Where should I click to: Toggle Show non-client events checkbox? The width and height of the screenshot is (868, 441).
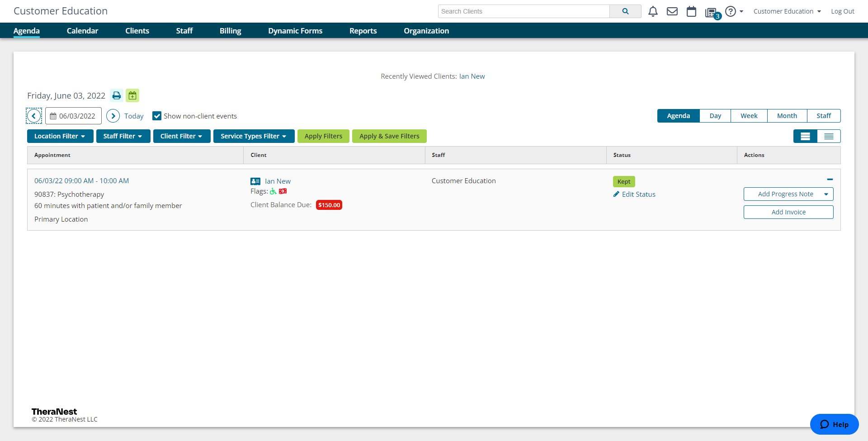(157, 116)
